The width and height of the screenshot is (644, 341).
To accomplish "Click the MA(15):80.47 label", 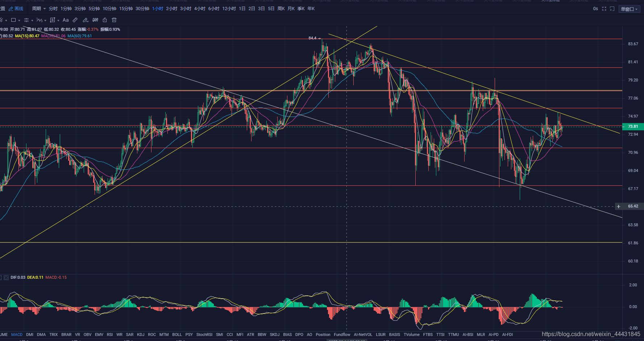I will click(27, 36).
